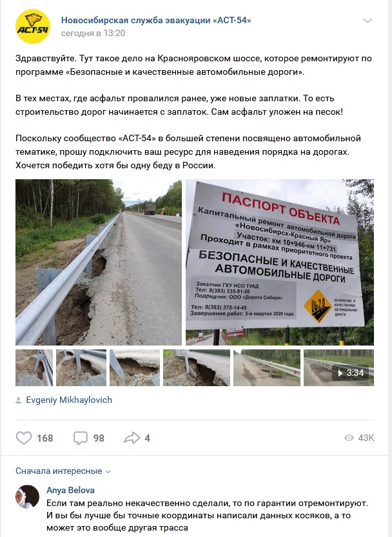Screen dimensions: 392x537
Task: Open the large damaged road guardrail photo
Action: [x=99, y=262]
